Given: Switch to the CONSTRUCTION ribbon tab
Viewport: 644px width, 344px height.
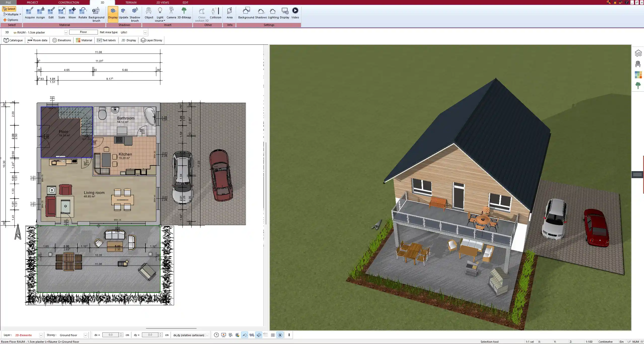Looking at the screenshot, I should pos(68,2).
